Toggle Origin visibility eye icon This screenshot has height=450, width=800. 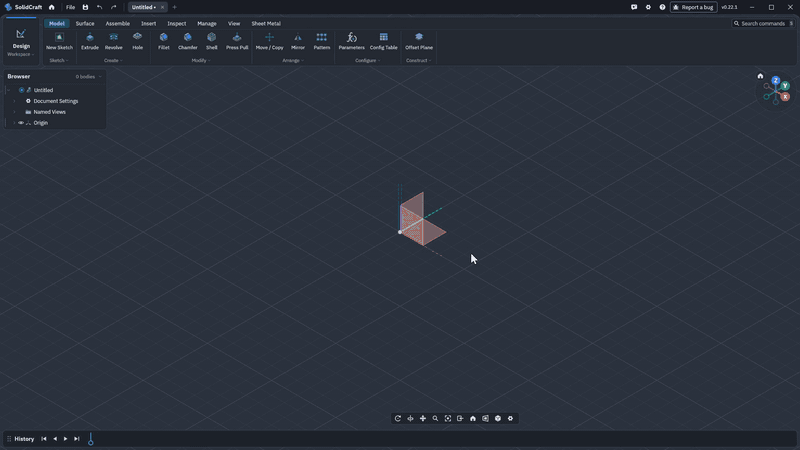[21, 123]
